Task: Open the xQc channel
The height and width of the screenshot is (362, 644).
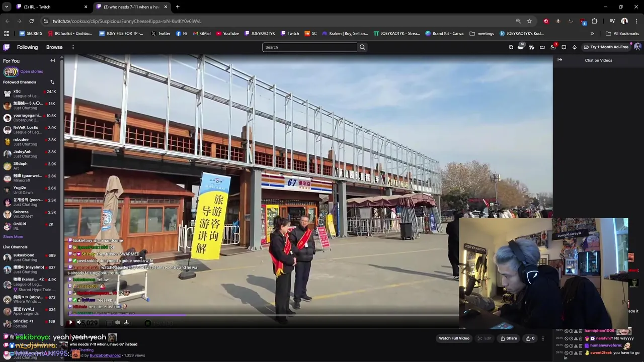Action: (x=30, y=94)
